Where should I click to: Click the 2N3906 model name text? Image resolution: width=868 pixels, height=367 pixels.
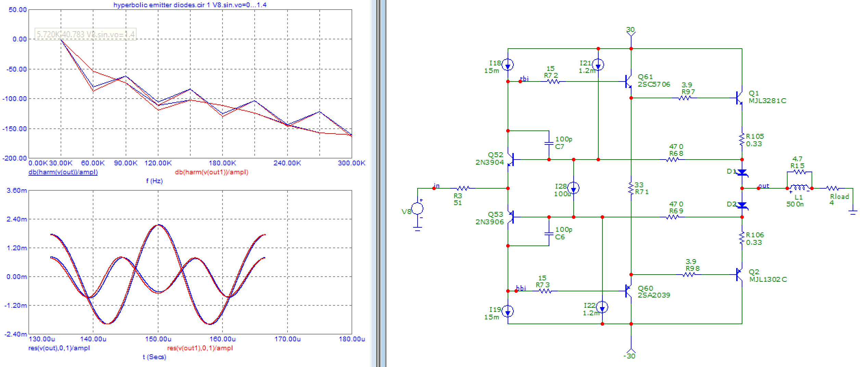click(489, 222)
